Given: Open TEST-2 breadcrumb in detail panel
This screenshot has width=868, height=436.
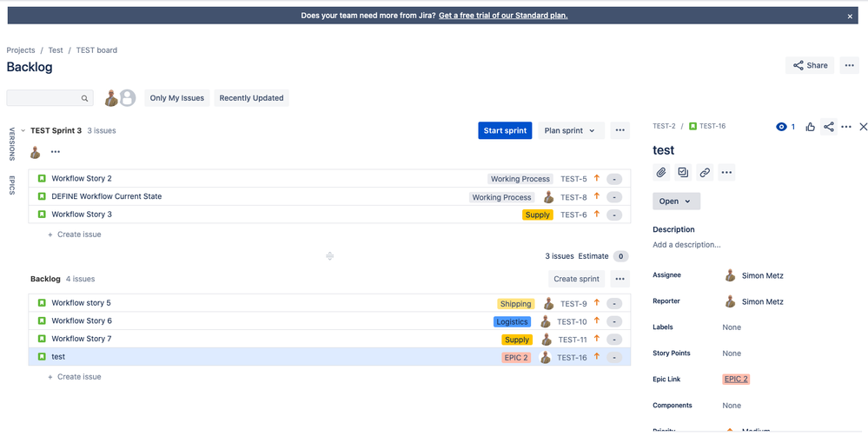Looking at the screenshot, I should click(x=665, y=126).
